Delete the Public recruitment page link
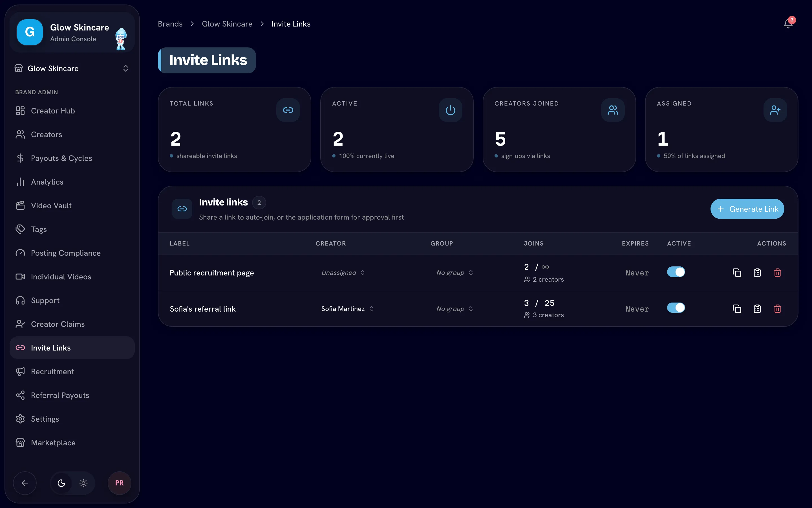 (x=777, y=272)
